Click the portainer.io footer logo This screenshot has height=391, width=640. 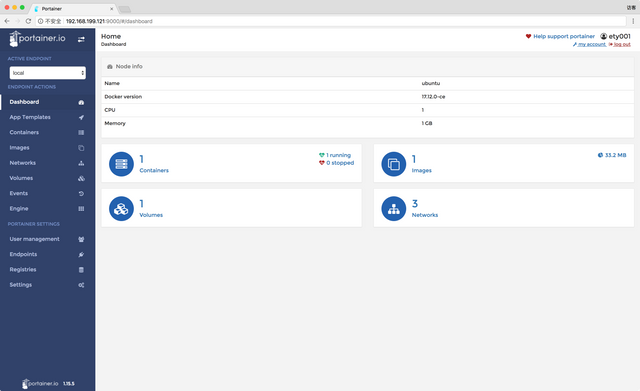click(40, 384)
